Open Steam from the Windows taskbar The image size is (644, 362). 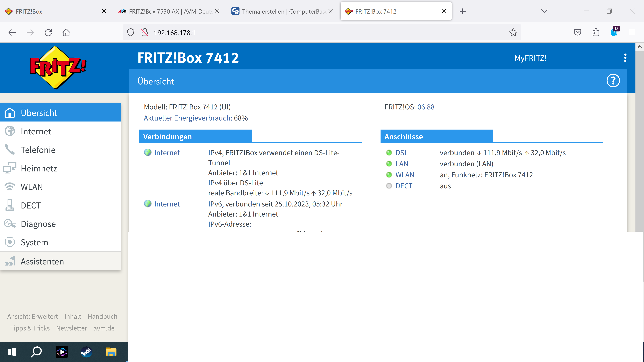click(86, 352)
